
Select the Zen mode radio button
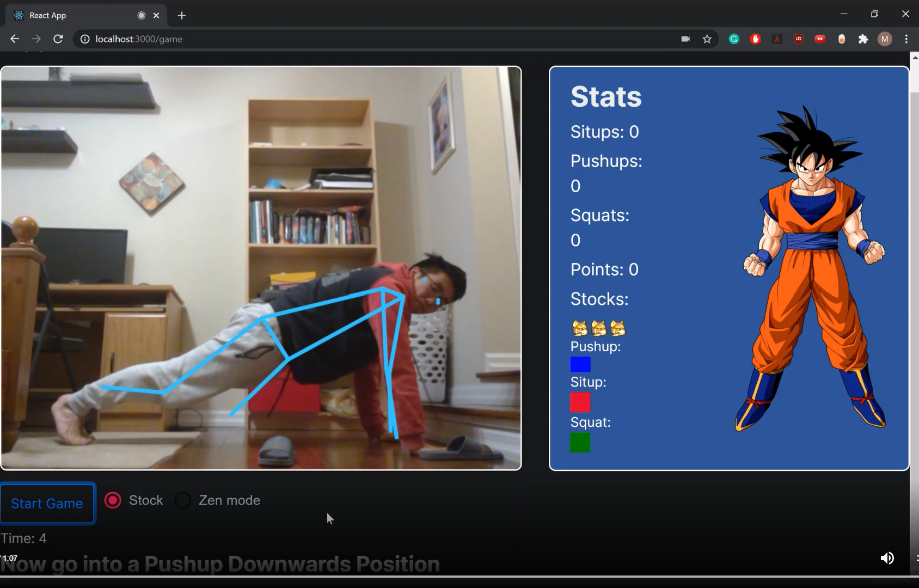(183, 500)
